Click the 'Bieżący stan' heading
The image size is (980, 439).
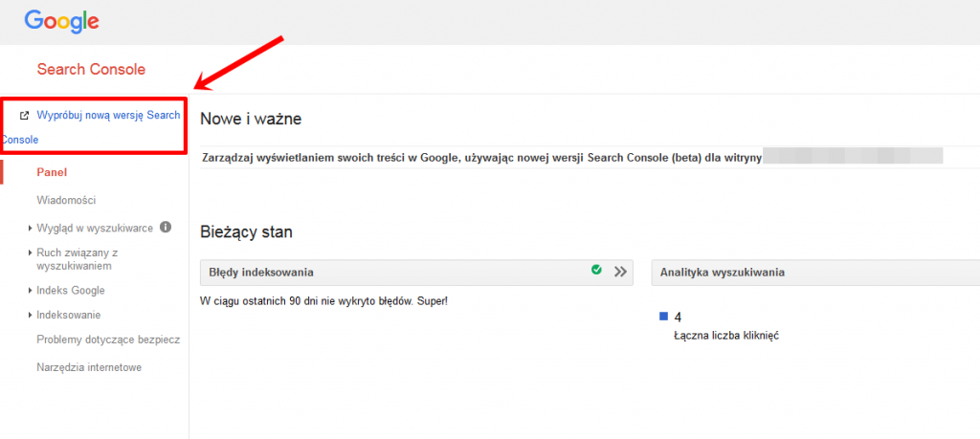point(246,233)
